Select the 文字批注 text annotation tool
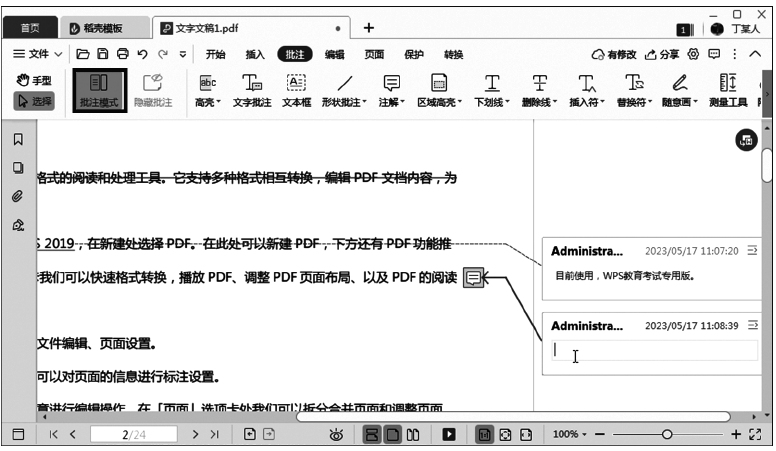This screenshot has height=451, width=776. [252, 90]
